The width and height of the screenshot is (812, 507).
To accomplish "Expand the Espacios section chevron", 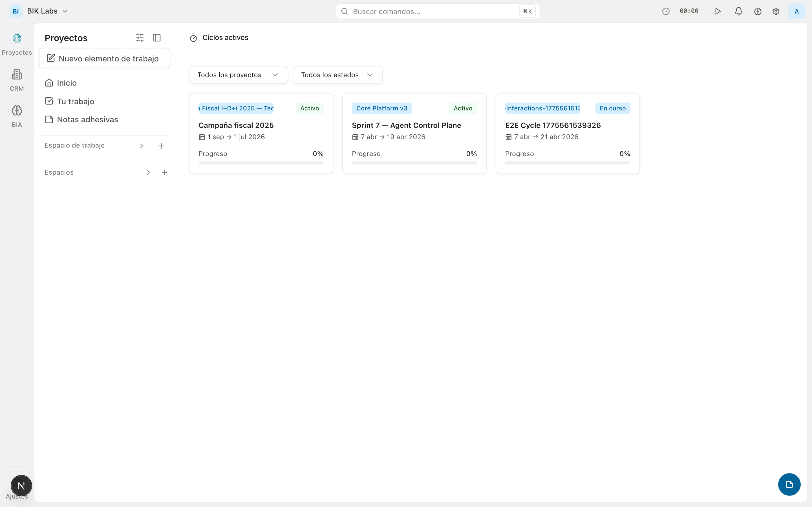I will tap(148, 172).
